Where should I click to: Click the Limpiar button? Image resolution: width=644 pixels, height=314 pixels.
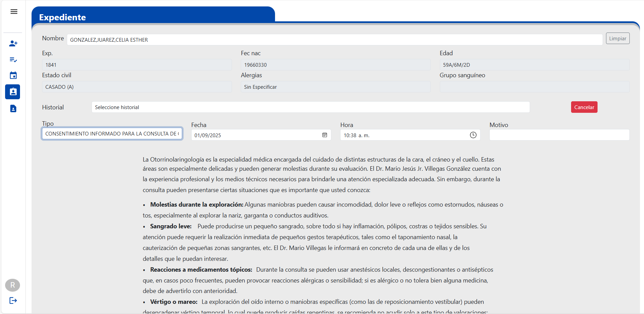pyautogui.click(x=618, y=39)
